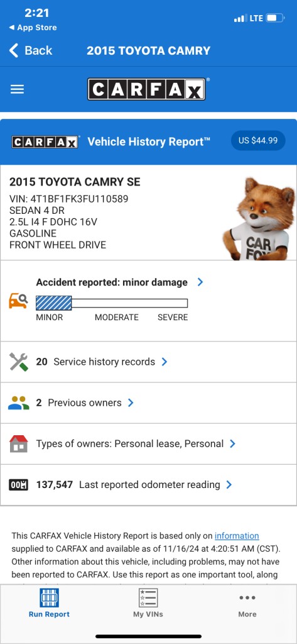The width and height of the screenshot is (297, 644).
Task: Tap the Car Fox mascot image
Action: 259,219
